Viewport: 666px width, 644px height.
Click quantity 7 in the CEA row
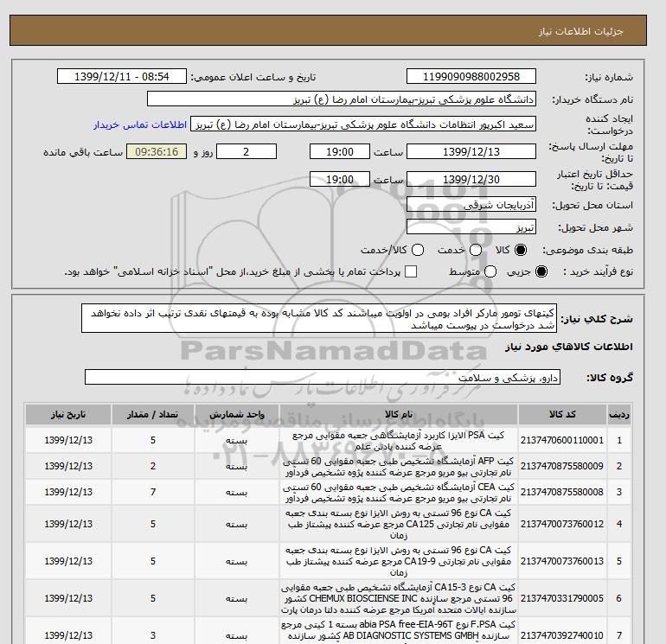(x=153, y=492)
